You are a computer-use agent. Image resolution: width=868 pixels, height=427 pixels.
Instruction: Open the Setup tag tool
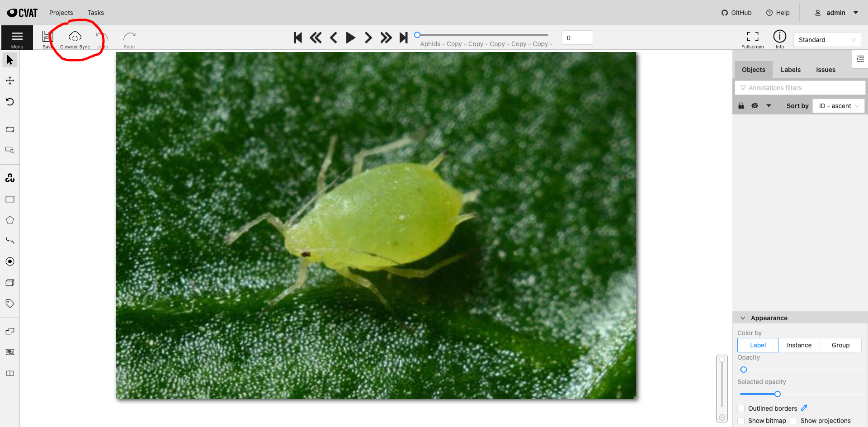(x=10, y=304)
